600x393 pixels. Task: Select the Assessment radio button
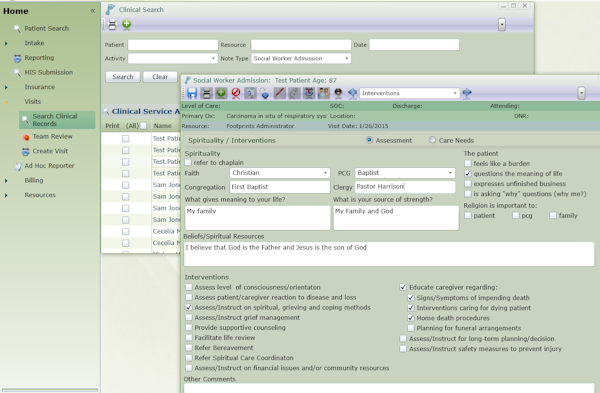pyautogui.click(x=369, y=140)
